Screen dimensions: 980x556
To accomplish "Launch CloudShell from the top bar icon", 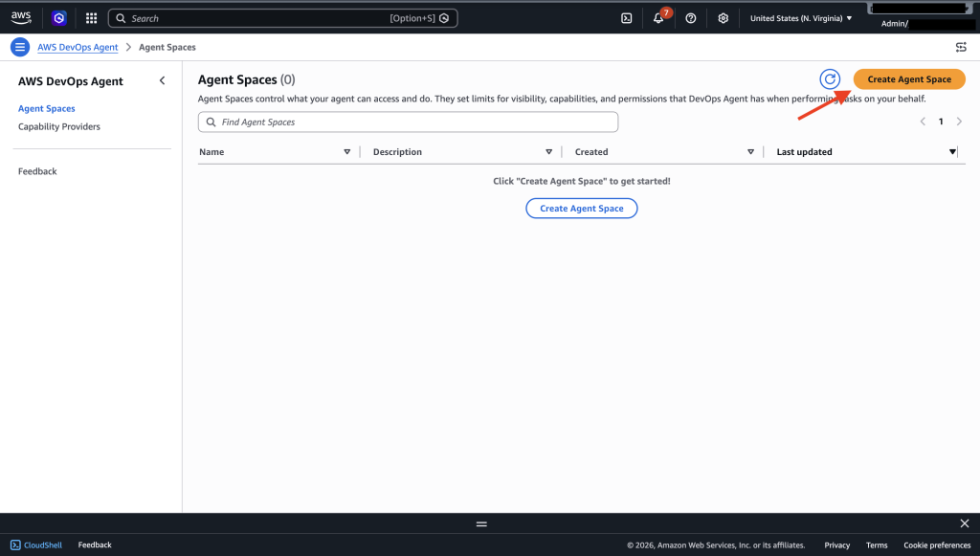I will [626, 18].
